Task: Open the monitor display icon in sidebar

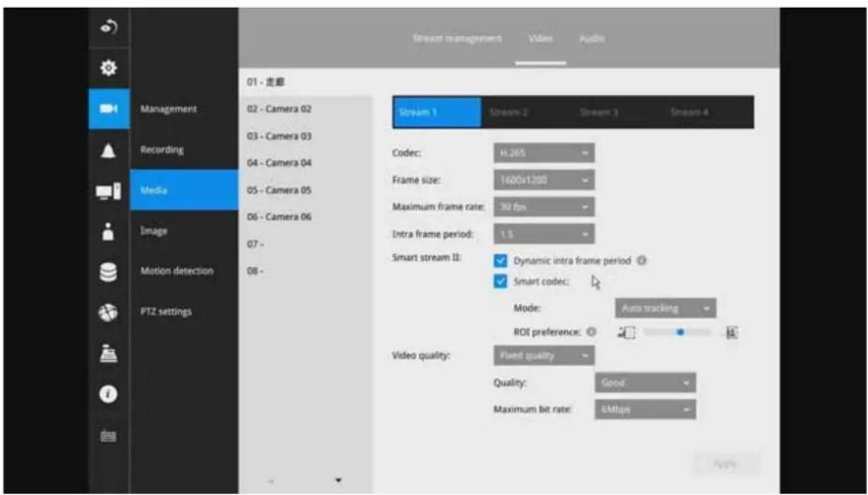Action: pos(109,191)
